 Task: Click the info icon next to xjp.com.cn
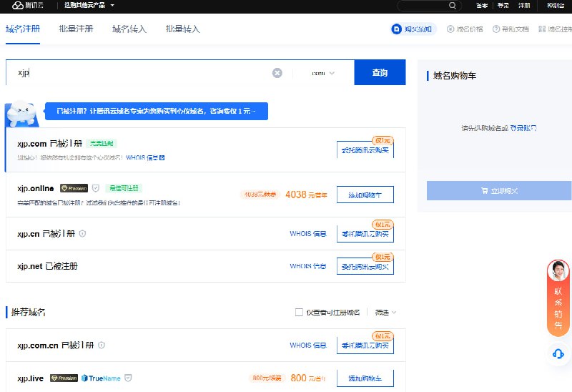click(102, 345)
